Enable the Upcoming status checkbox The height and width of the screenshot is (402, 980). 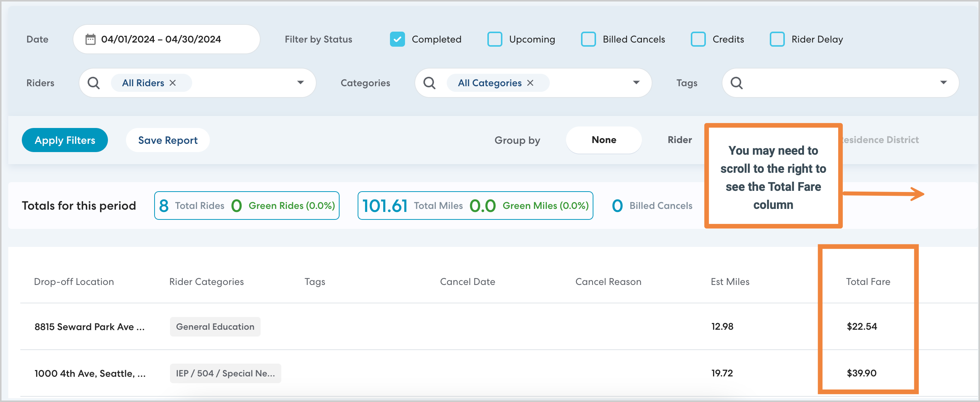495,39
